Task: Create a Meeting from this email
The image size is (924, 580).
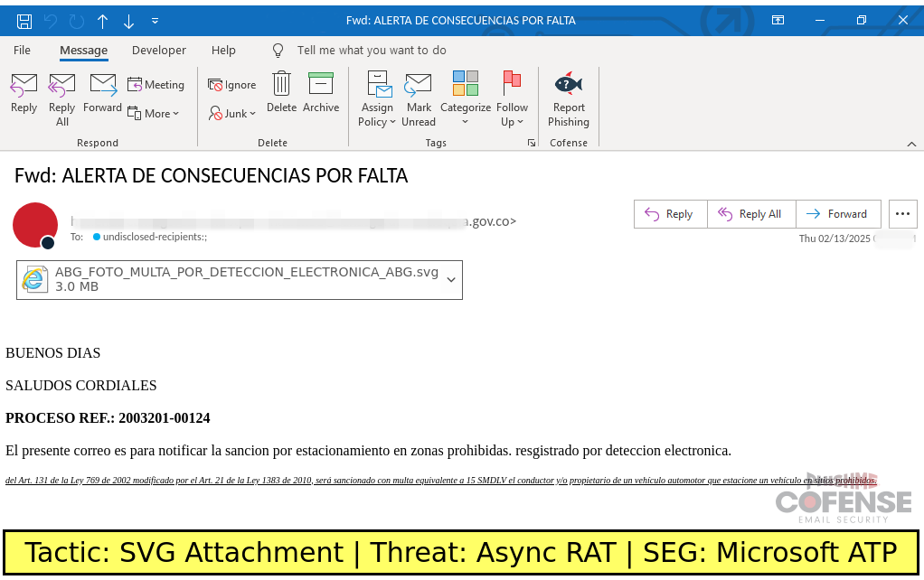Action: pyautogui.click(x=156, y=84)
